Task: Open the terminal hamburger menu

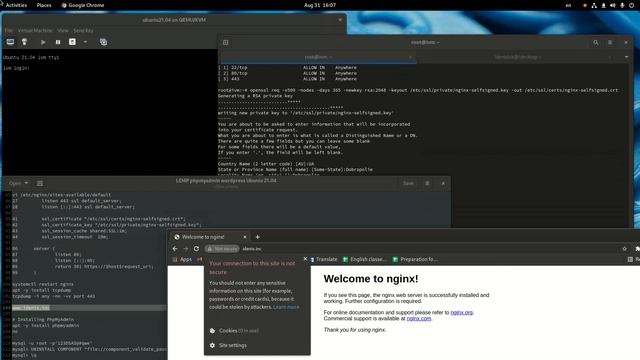Action: click(610, 42)
